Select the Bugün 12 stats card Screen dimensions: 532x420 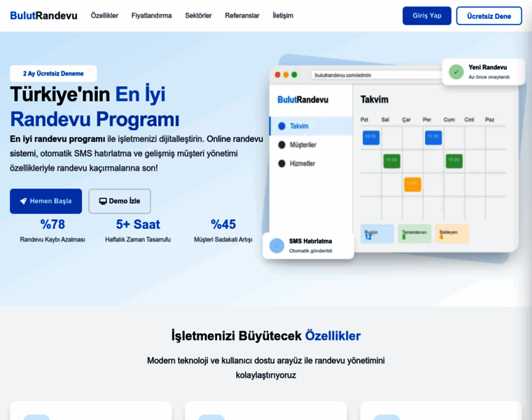[x=377, y=234]
